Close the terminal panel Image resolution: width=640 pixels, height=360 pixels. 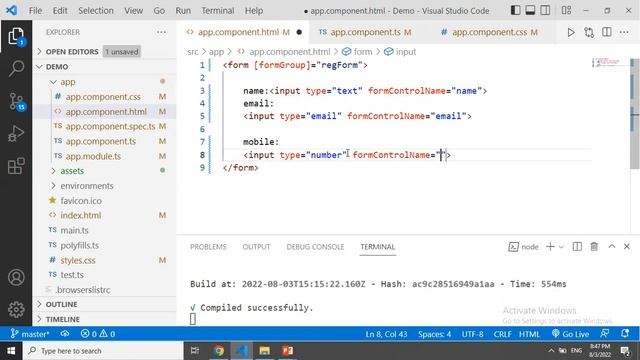click(x=627, y=247)
